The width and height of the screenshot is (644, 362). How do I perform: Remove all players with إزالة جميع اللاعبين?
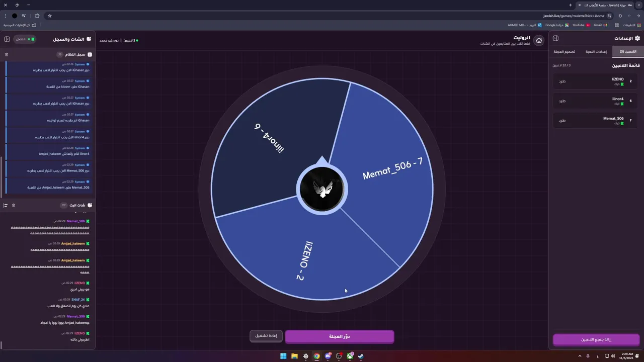(596, 339)
